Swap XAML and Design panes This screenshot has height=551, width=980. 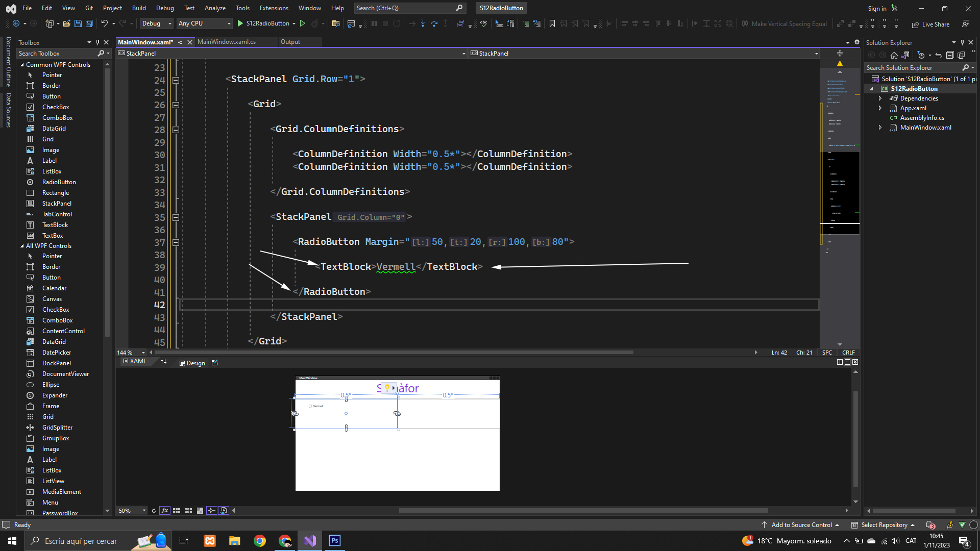tap(163, 362)
